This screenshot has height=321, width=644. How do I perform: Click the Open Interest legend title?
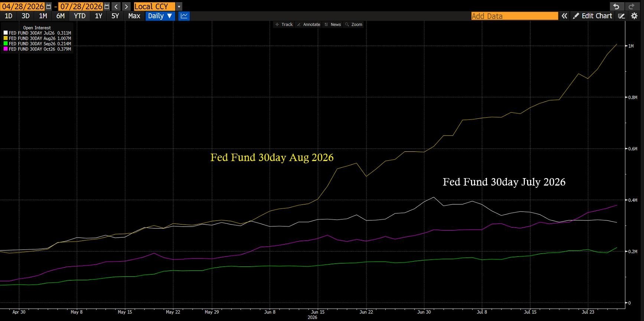point(37,27)
